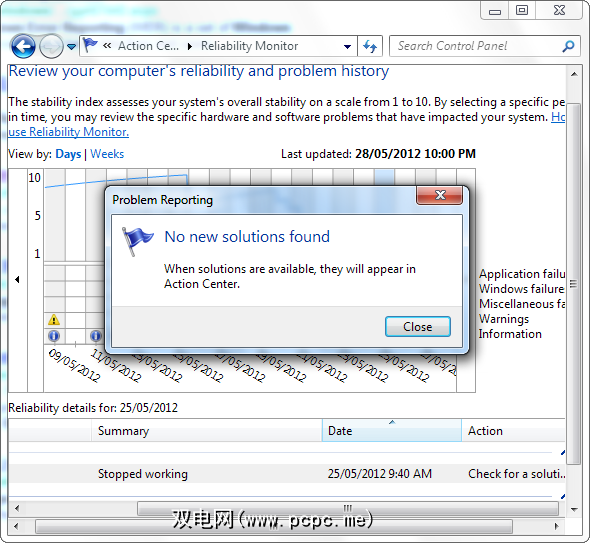Image resolution: width=590 pixels, height=543 pixels.
Task: Expand the address bar history dropdown
Action: coord(347,47)
